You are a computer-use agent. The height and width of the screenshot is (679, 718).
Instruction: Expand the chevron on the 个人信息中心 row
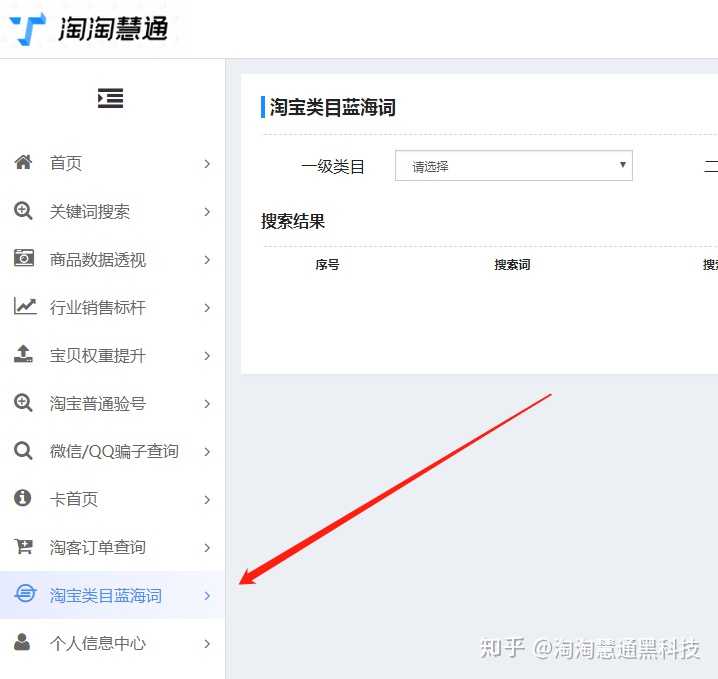[207, 644]
